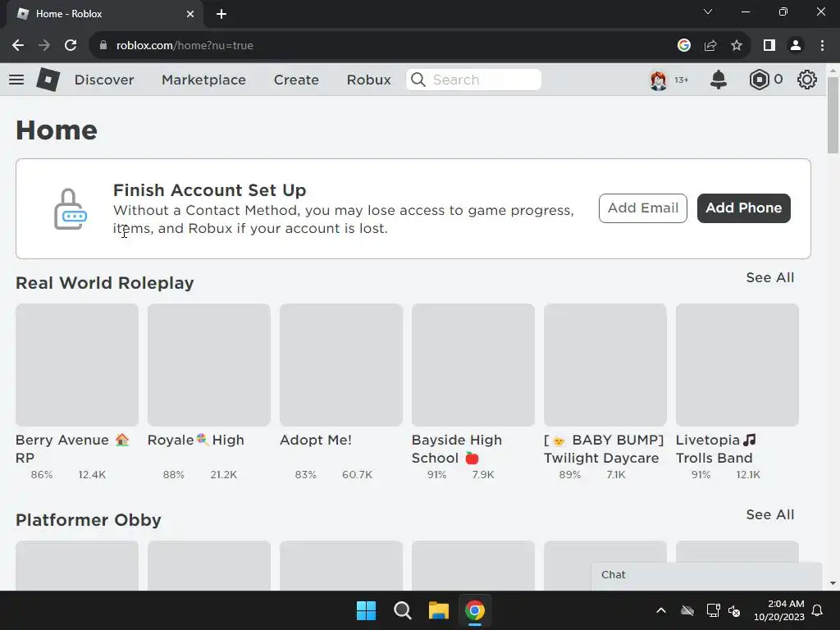Open a new browser tab
The width and height of the screenshot is (840, 630).
221,14
